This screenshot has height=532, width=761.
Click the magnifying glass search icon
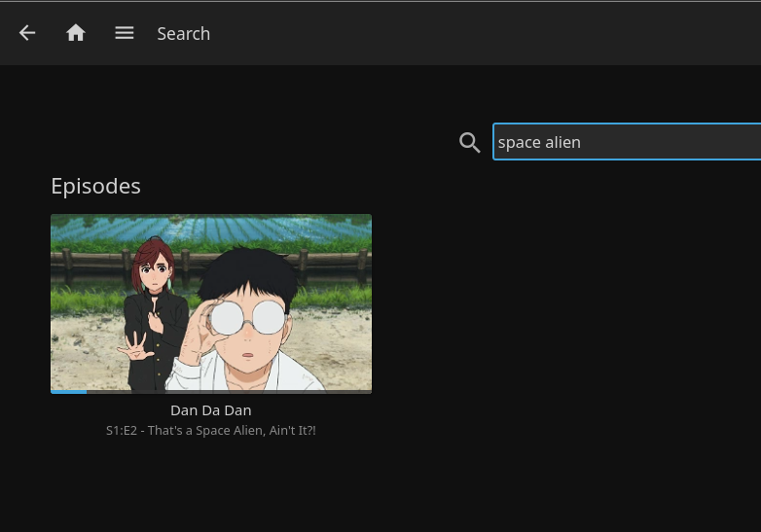[470, 143]
